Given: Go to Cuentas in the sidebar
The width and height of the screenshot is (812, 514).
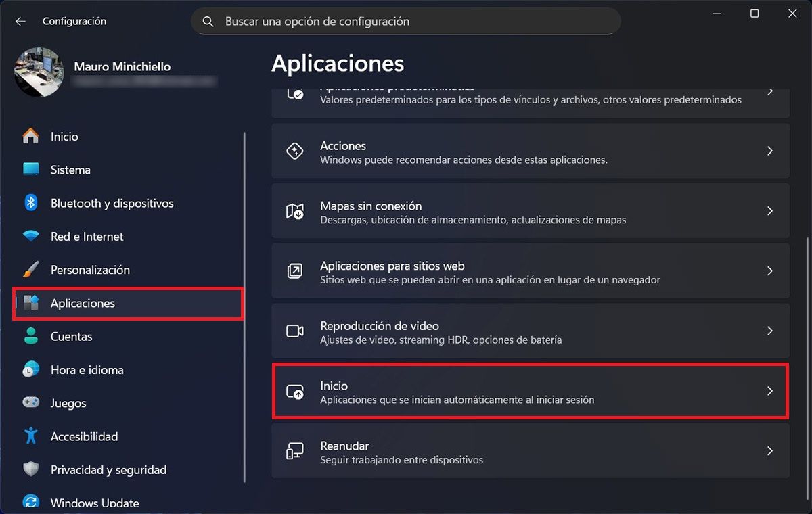Looking at the screenshot, I should click(71, 336).
